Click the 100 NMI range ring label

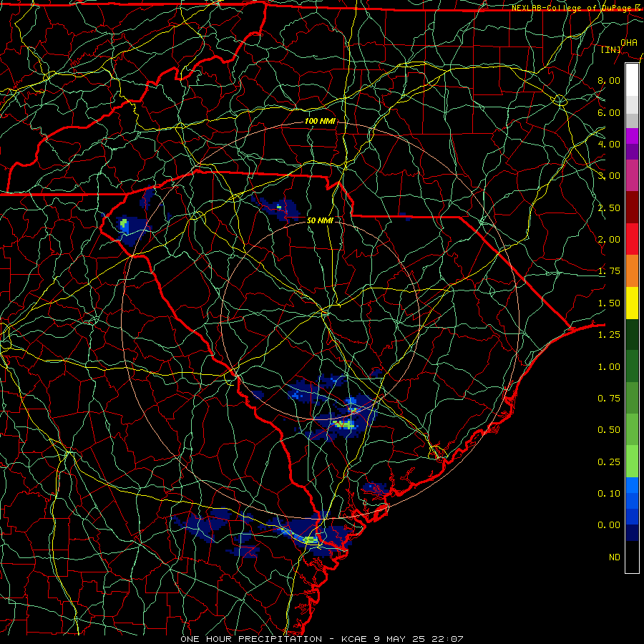(x=320, y=121)
